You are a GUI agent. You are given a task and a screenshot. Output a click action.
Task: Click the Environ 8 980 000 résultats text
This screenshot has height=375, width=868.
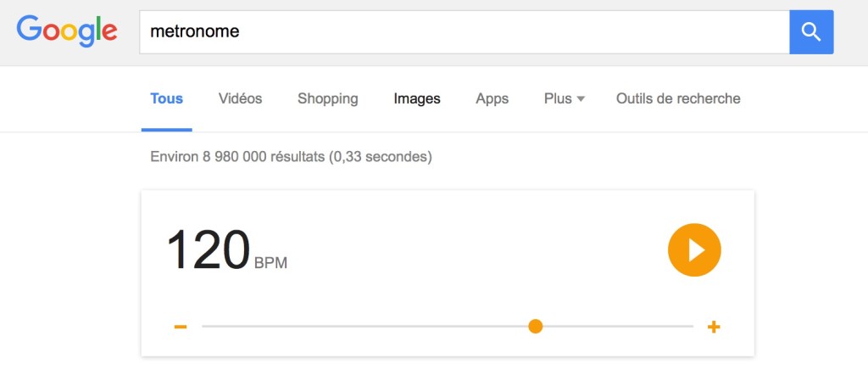coord(291,157)
